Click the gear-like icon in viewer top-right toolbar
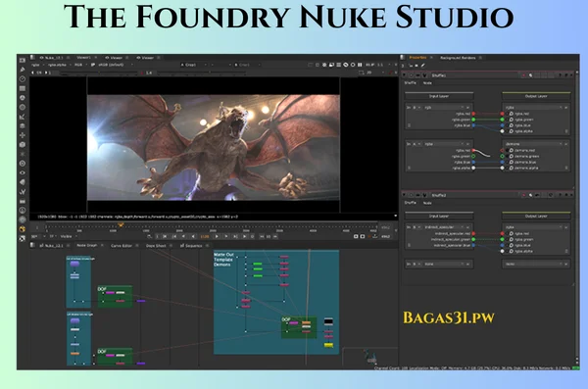588x389 pixels. click(324, 65)
